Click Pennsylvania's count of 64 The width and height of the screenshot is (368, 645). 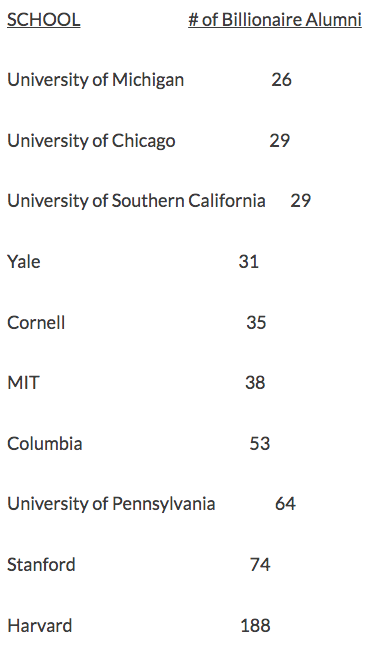285,504
